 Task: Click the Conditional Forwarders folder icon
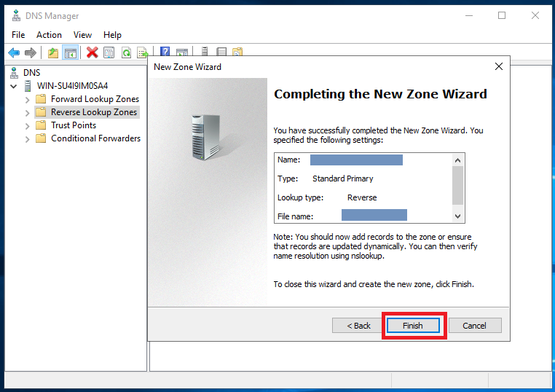41,138
